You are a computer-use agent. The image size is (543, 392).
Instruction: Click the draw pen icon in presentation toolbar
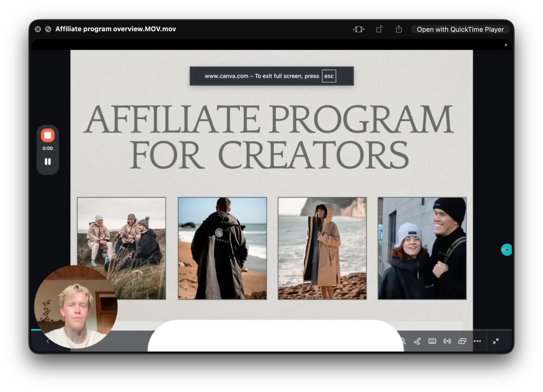pos(417,341)
